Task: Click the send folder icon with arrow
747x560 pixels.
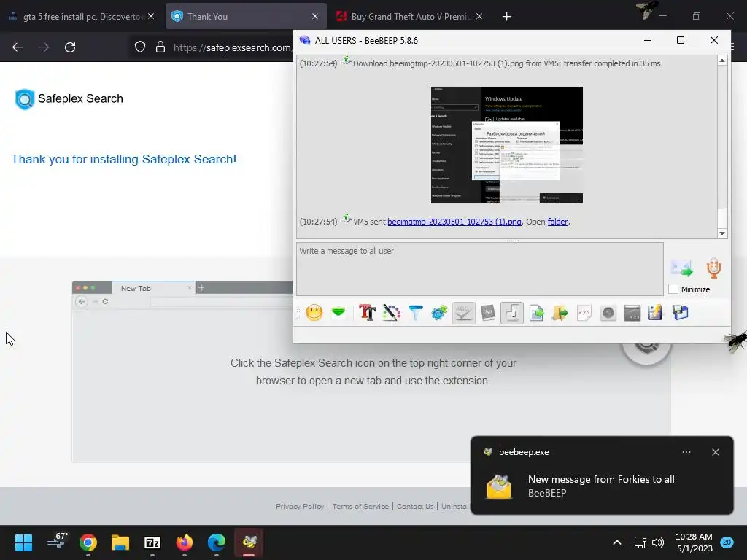Action: pyautogui.click(x=560, y=313)
